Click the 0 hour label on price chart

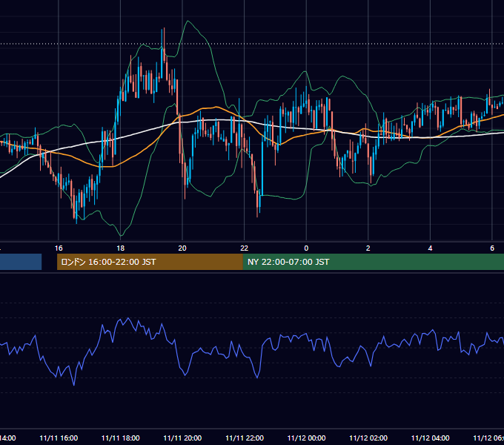tap(306, 248)
